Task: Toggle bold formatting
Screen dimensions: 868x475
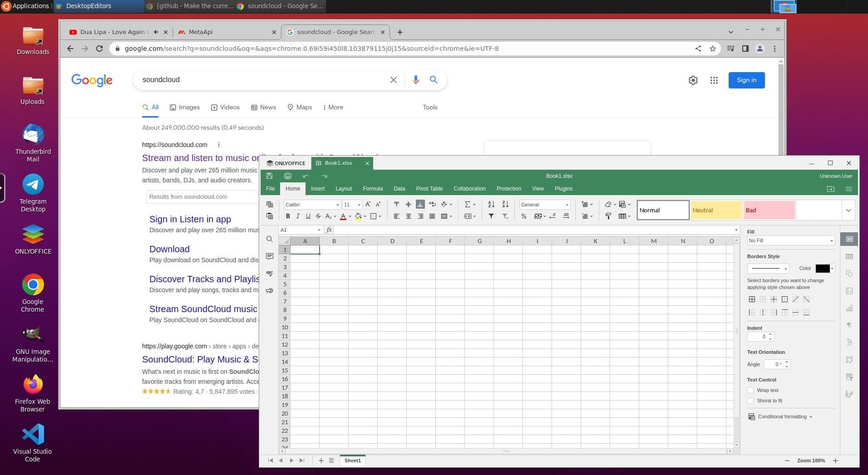Action: coord(287,216)
